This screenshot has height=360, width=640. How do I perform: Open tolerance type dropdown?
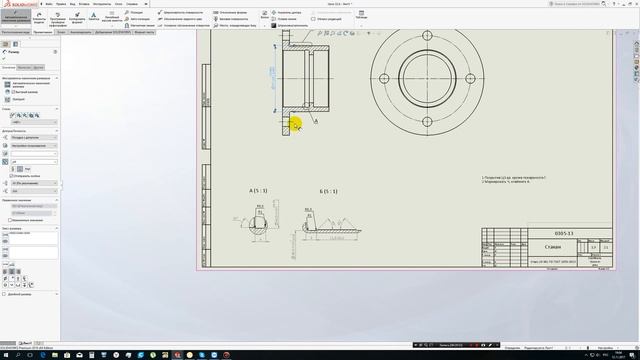[34, 138]
